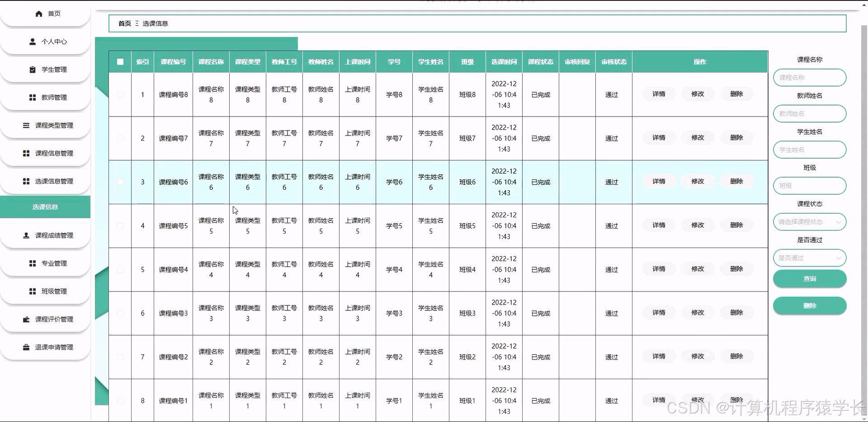Click cell 课程编号2 in the table
Image resolution: width=868 pixels, height=422 pixels.
click(173, 357)
